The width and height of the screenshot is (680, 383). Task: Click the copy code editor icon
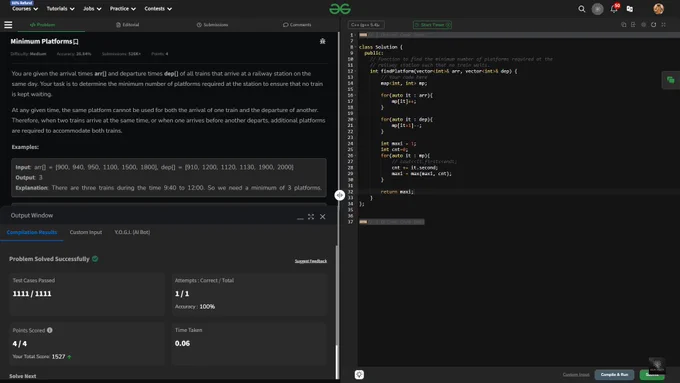click(624, 25)
